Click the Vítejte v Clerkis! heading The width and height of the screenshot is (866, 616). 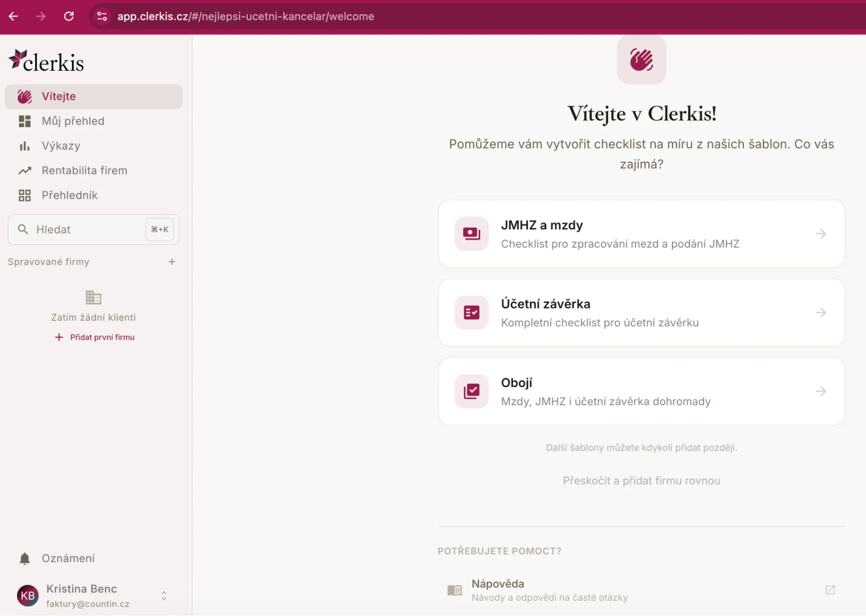[642, 114]
